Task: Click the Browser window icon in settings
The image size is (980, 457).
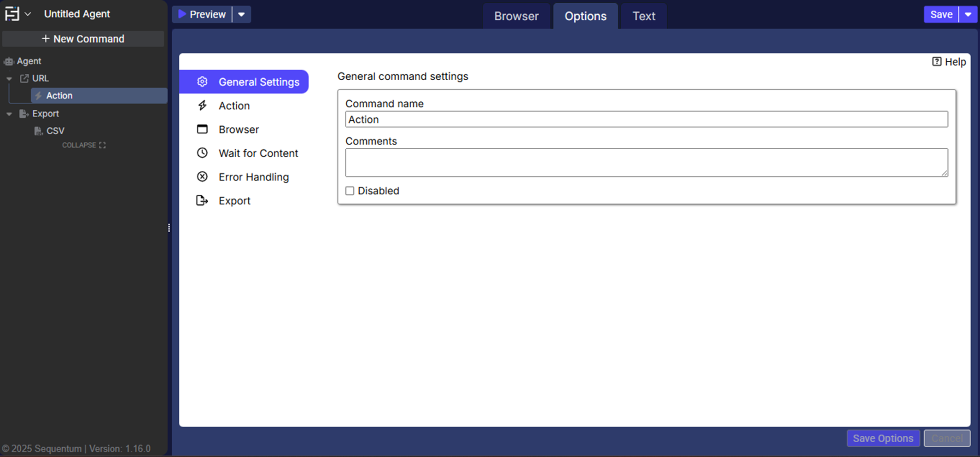Action: tap(202, 129)
